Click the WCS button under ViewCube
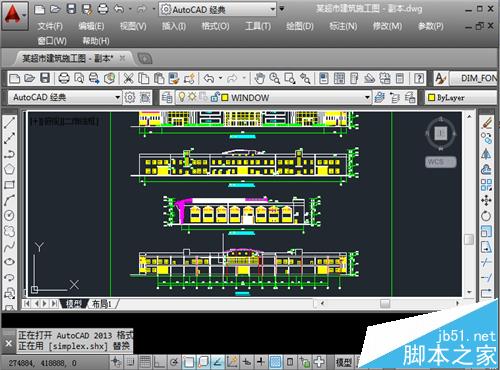Screen dimensions: 500x370 [440, 162]
